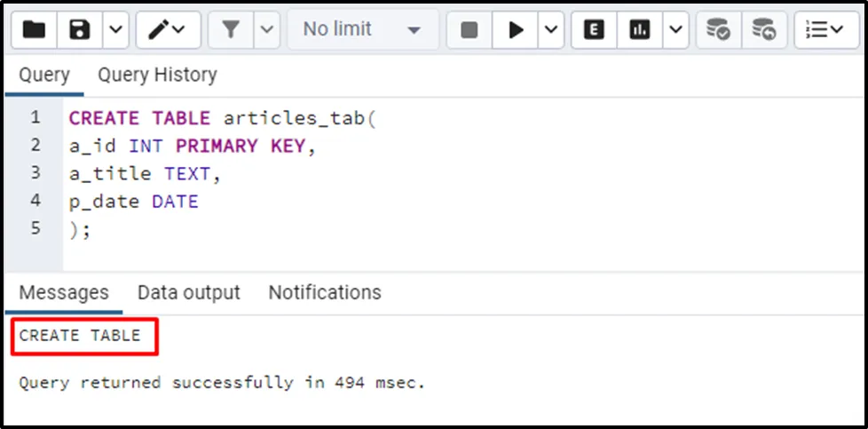This screenshot has width=868, height=429.
Task: Switch to the Query History tab
Action: coord(157,75)
